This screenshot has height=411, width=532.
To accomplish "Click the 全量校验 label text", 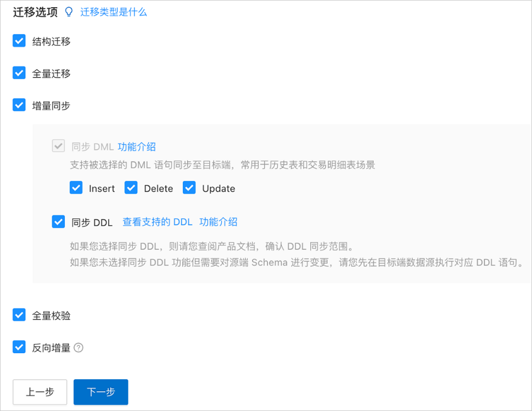I will pos(51,315).
